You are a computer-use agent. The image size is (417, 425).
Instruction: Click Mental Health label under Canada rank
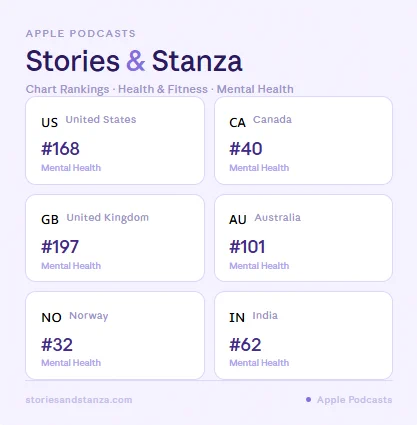coord(259,168)
